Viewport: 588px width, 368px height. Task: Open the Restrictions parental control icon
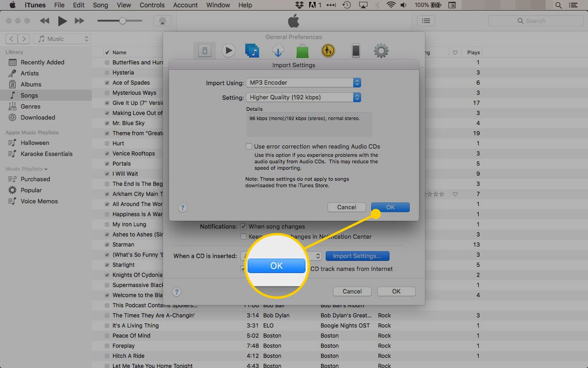coord(328,51)
